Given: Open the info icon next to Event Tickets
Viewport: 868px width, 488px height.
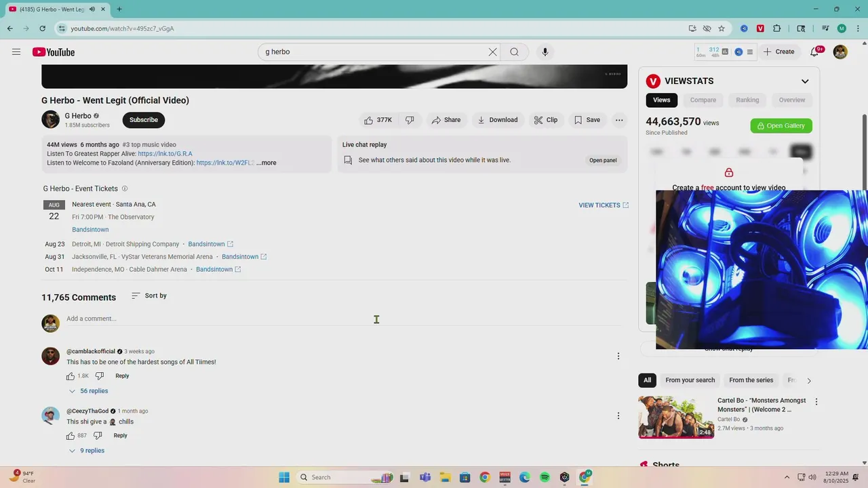Looking at the screenshot, I should pos(124,188).
